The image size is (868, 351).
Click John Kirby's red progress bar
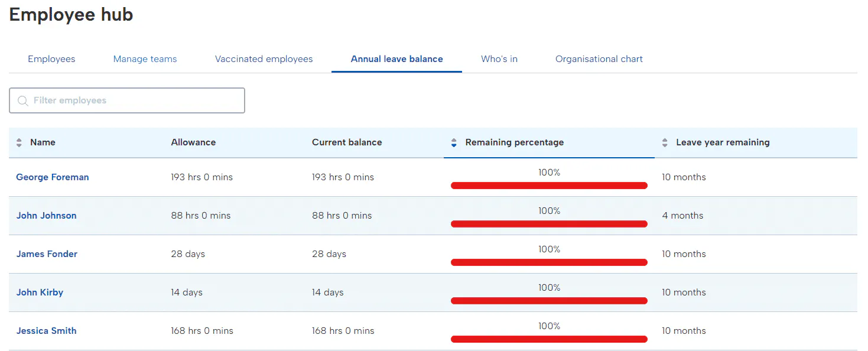549,301
